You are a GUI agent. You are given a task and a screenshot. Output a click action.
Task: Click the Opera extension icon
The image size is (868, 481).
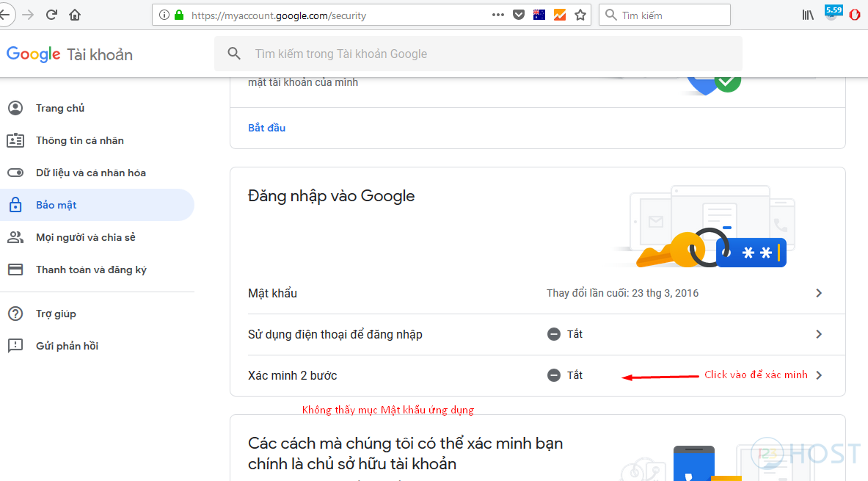[855, 15]
